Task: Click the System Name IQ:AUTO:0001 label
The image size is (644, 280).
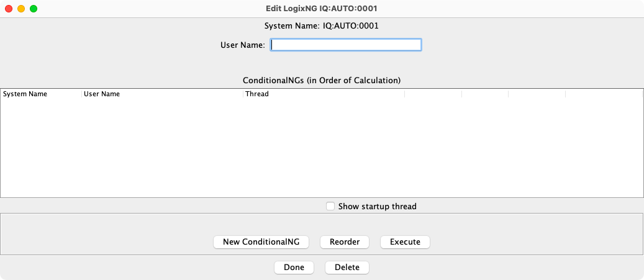Action: 322,26
